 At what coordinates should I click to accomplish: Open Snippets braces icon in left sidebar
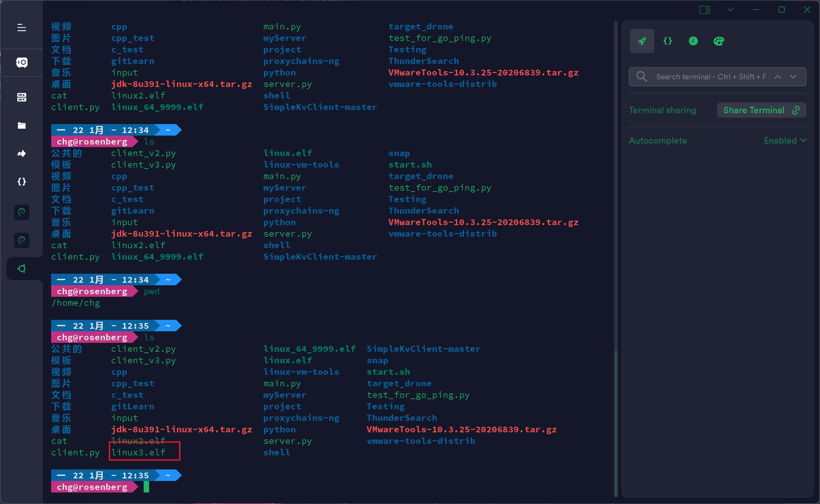click(x=22, y=182)
